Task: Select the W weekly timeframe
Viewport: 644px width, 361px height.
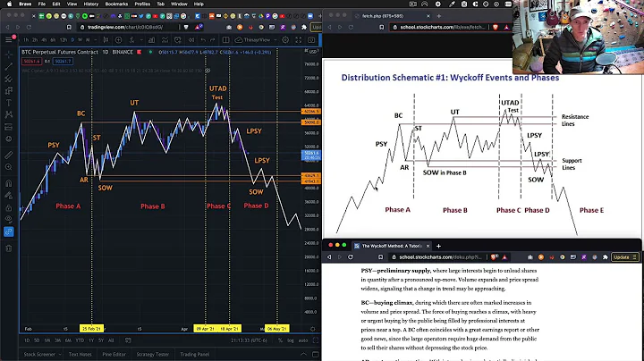Action: point(80,40)
